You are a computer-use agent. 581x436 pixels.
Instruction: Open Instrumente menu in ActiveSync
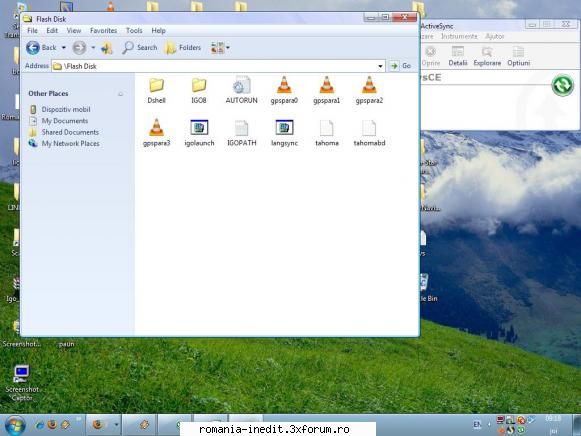(x=459, y=36)
